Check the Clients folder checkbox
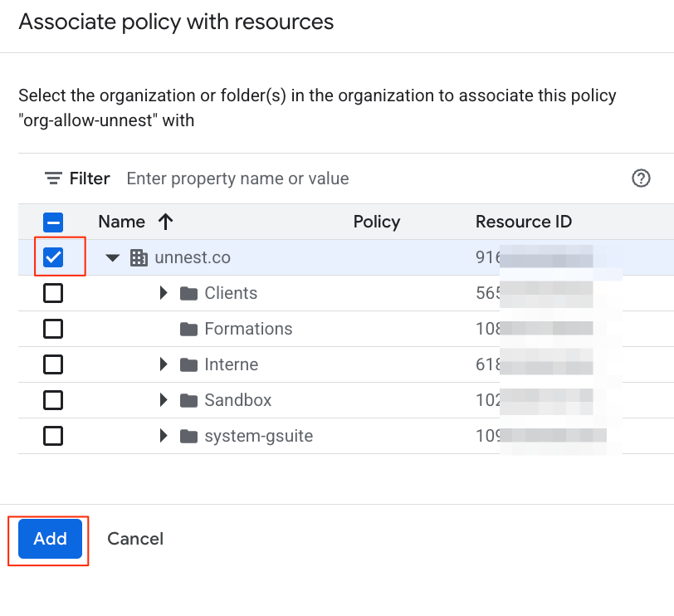Viewport: 674px width, 616px height. (x=53, y=293)
